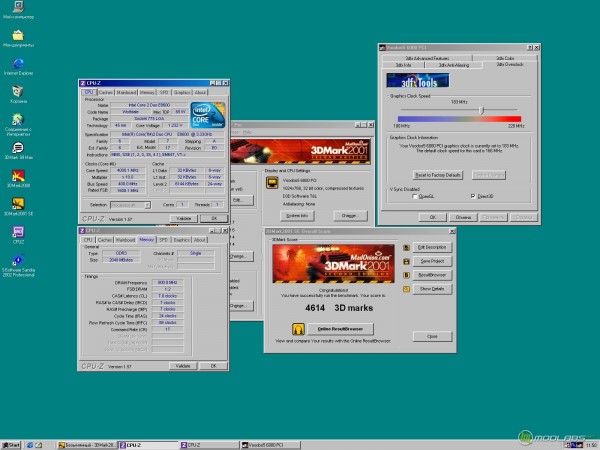Click the Graphics Clock Speed slider handle
The height and width of the screenshot is (450, 600).
point(482,110)
